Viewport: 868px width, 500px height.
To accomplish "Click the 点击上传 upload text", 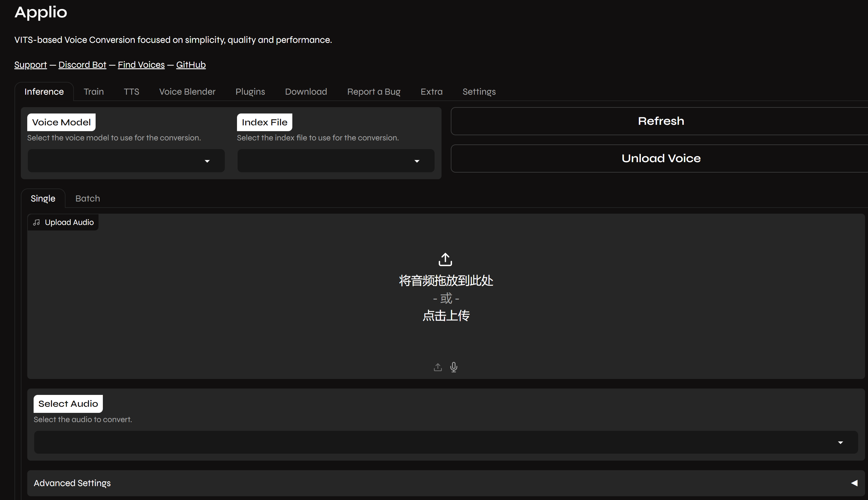I will pyautogui.click(x=446, y=316).
